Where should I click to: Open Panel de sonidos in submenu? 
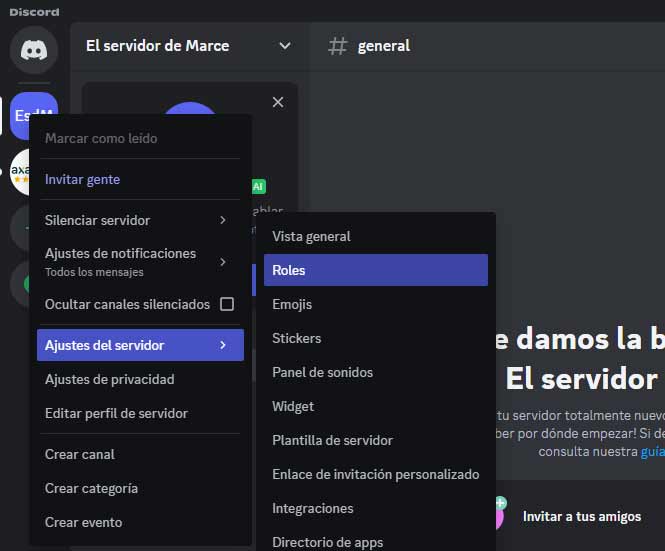click(376, 372)
